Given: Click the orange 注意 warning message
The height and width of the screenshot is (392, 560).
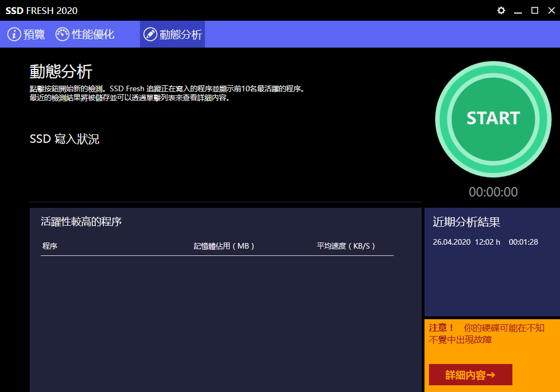Looking at the screenshot, I should (x=486, y=334).
